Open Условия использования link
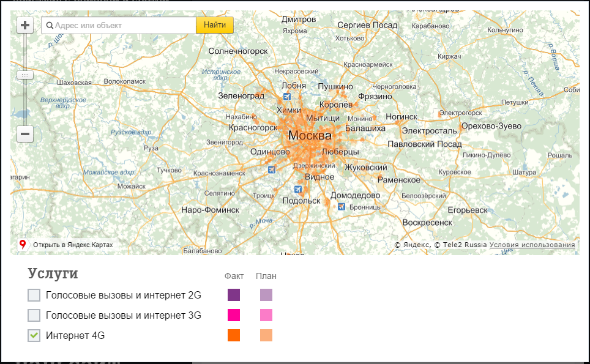 [x=532, y=245]
